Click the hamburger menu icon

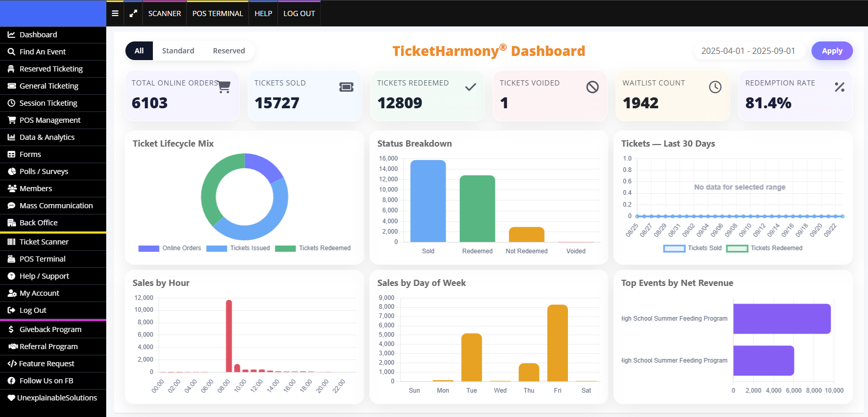[x=115, y=13]
